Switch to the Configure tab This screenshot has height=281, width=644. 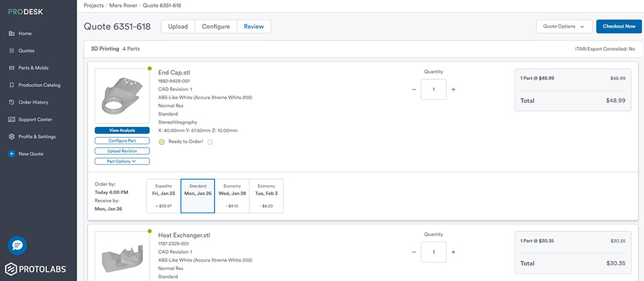(216, 26)
